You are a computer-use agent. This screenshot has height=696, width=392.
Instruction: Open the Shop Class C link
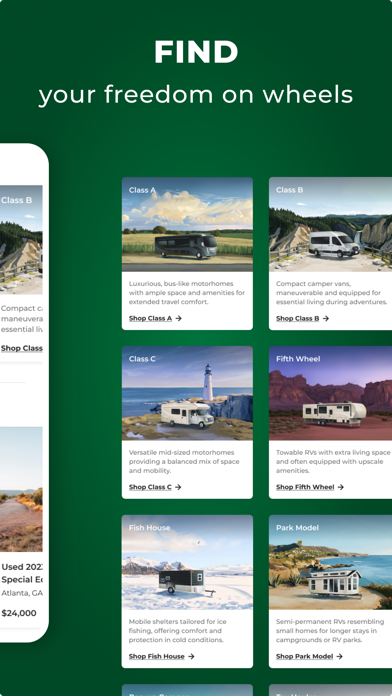coord(150,487)
